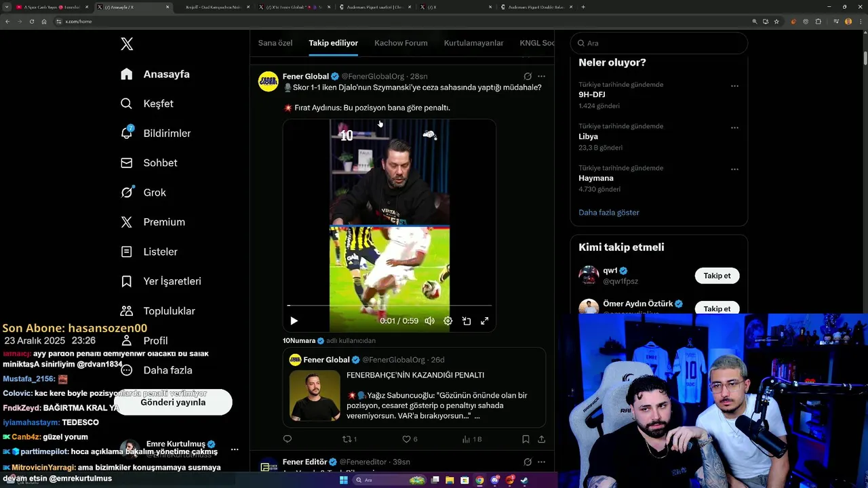Screen dimensions: 868x488
Task: Open Premium in the sidebar
Action: [153, 222]
